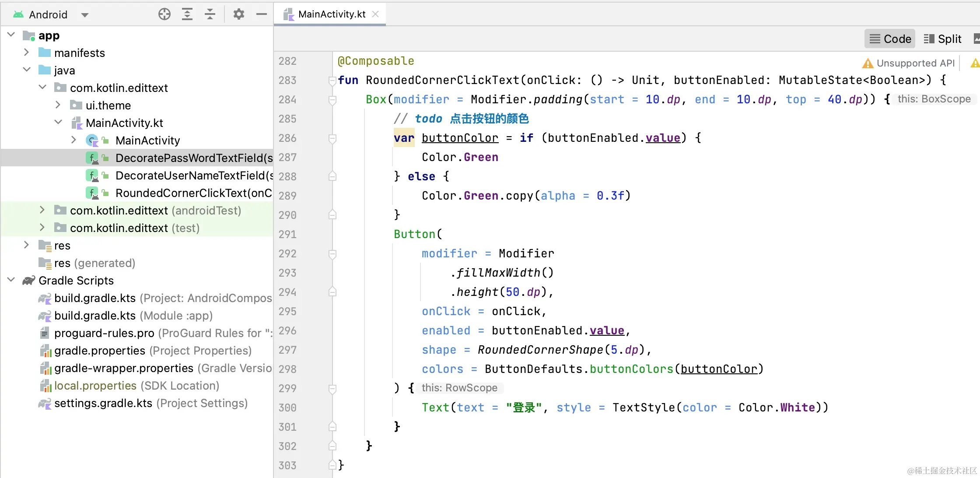Open project panel gear settings
The image size is (980, 478).
tap(238, 14)
